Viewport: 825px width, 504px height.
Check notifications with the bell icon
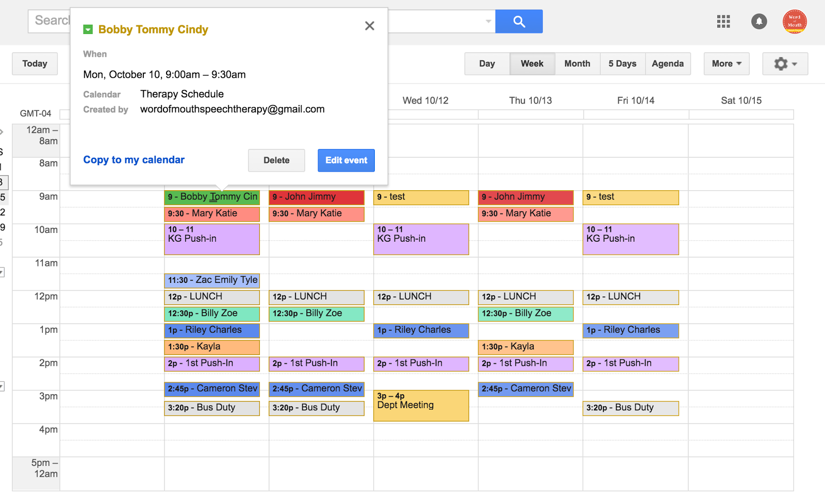[758, 22]
